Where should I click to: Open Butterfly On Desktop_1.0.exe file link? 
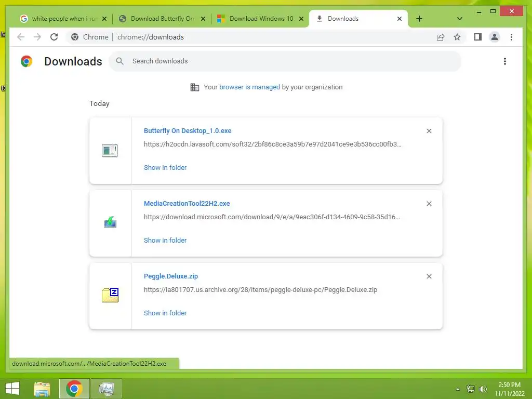(x=187, y=130)
